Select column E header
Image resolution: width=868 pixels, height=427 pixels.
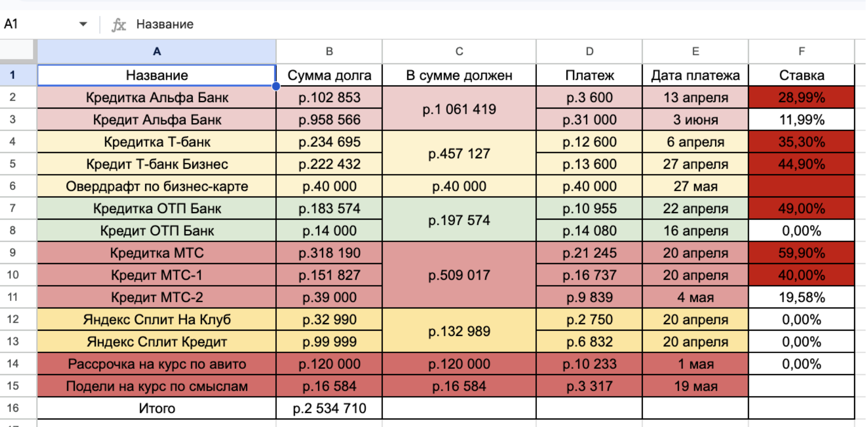click(696, 51)
